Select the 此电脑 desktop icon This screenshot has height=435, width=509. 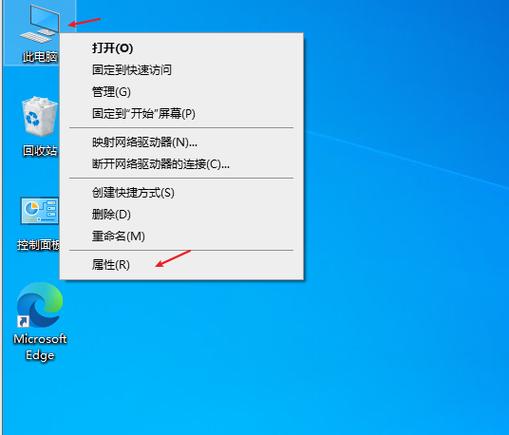39,23
